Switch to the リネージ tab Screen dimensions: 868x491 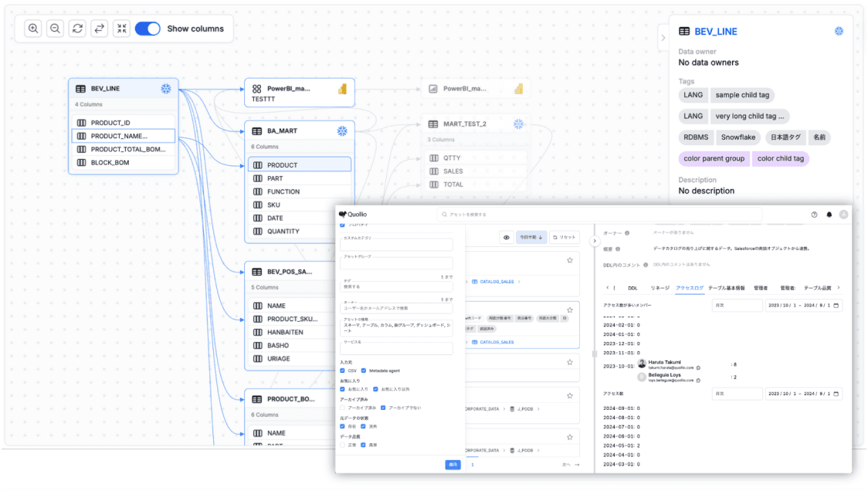click(x=659, y=288)
